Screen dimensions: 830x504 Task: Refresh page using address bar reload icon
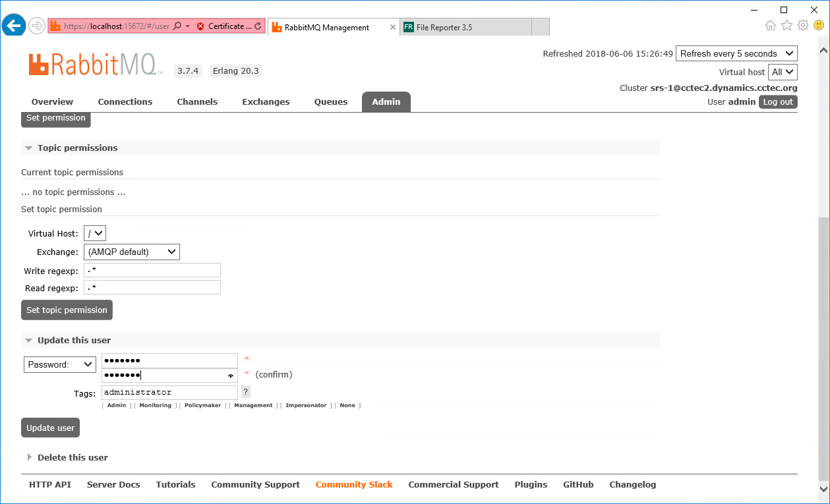257,26
